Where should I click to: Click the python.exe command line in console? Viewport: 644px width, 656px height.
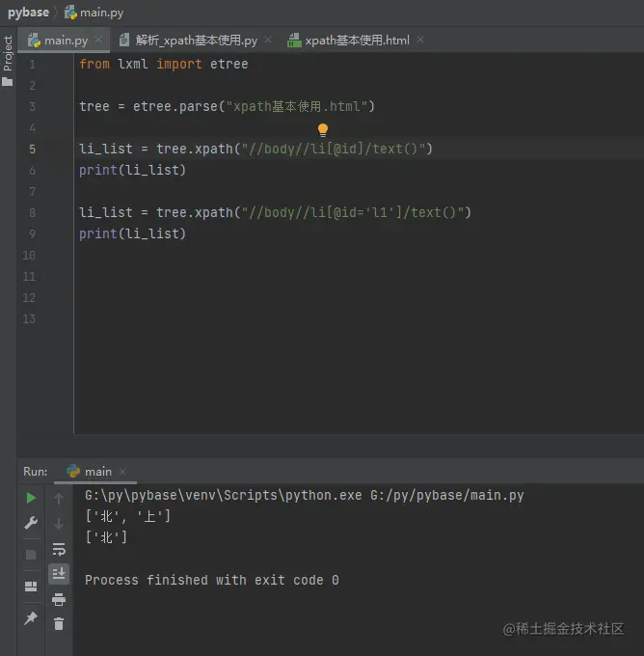305,495
